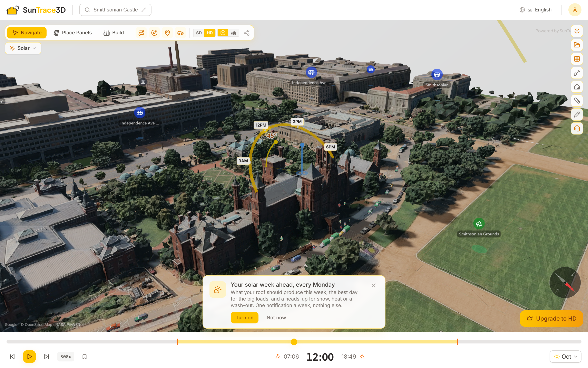Edit location with pencil icon in search
Viewport: 588px width, 368px height.
pyautogui.click(x=144, y=10)
